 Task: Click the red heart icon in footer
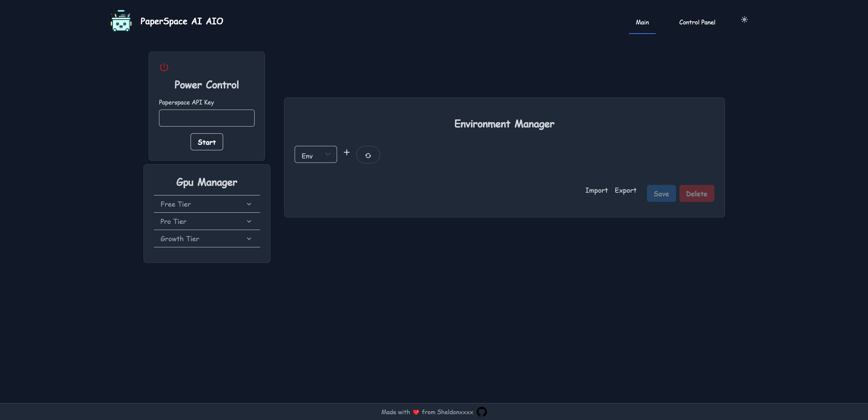pyautogui.click(x=416, y=412)
